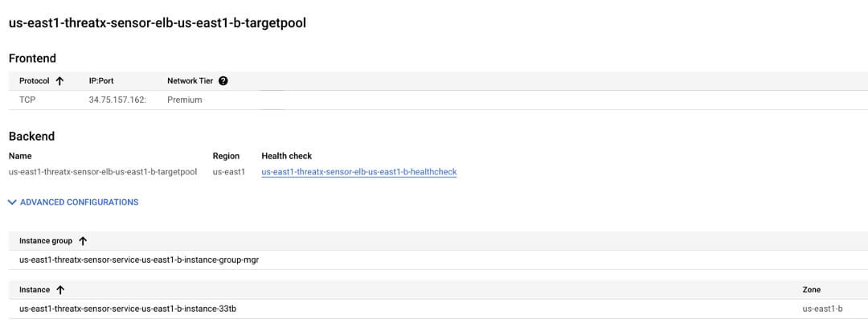Select the TCP protocol cell
Image resolution: width=868 pixels, height=331 pixels.
point(27,100)
